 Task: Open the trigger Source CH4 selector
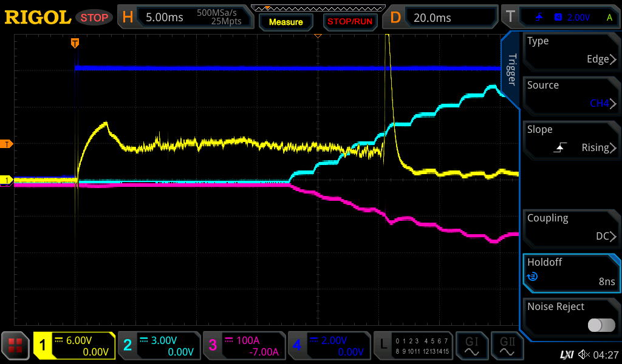pos(570,95)
